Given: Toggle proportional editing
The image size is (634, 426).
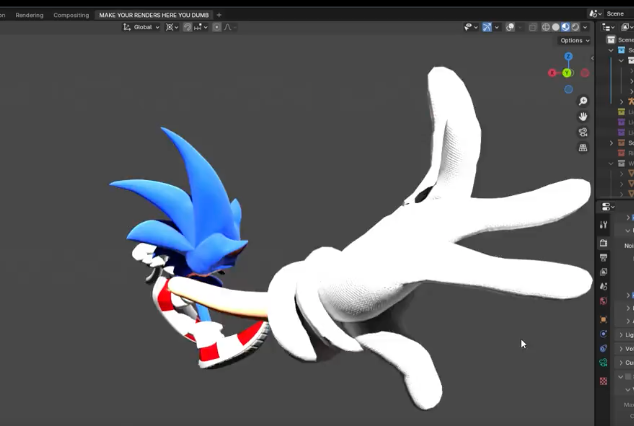Looking at the screenshot, I should pos(217,27).
